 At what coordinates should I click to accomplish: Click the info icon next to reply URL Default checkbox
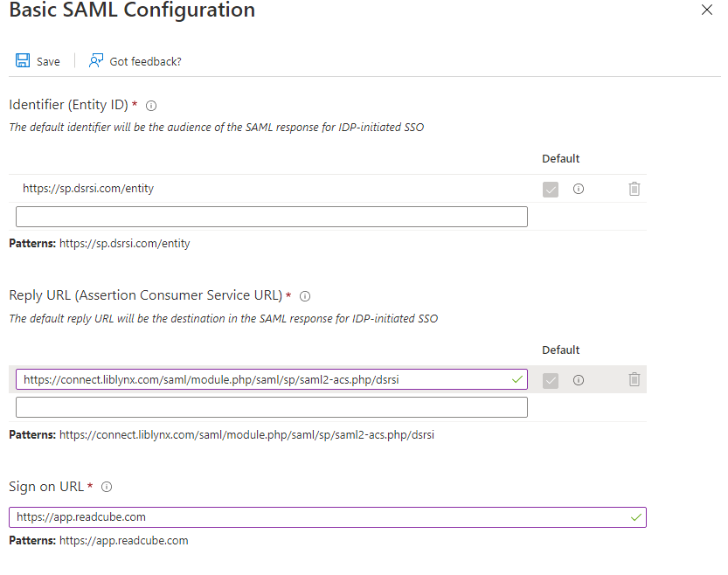[577, 379]
